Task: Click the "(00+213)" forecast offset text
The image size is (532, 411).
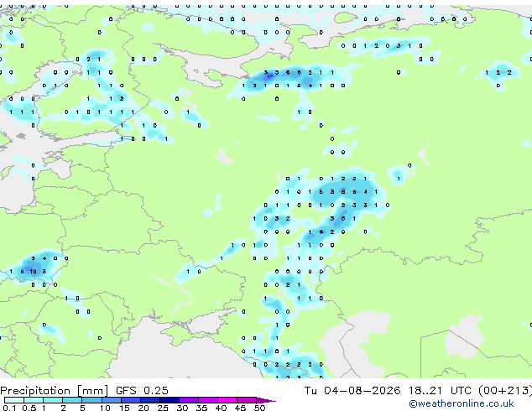Action: coord(505,391)
